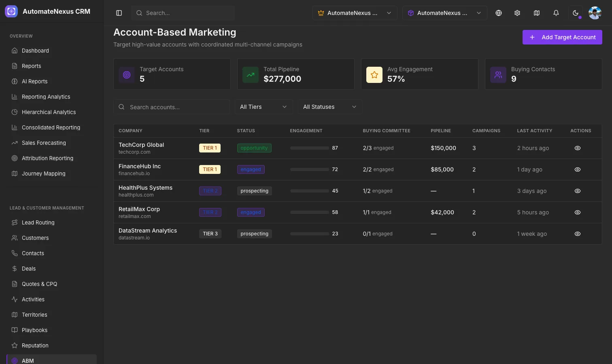Open the crown AutomateNexus organization dropdown
612x364 pixels.
355,13
